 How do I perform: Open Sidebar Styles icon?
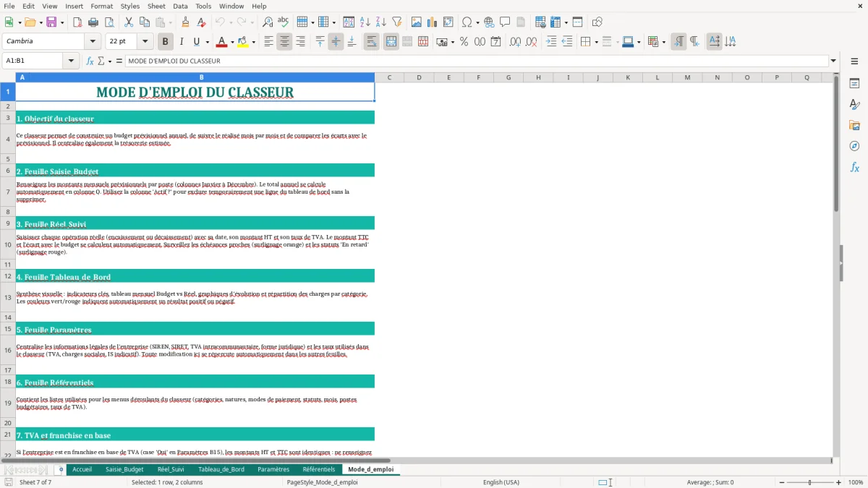854,105
